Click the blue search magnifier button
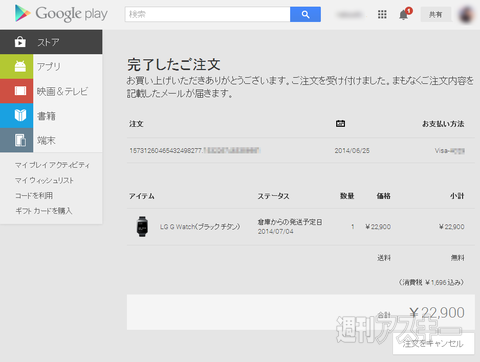The image size is (480, 362). pyautogui.click(x=305, y=14)
